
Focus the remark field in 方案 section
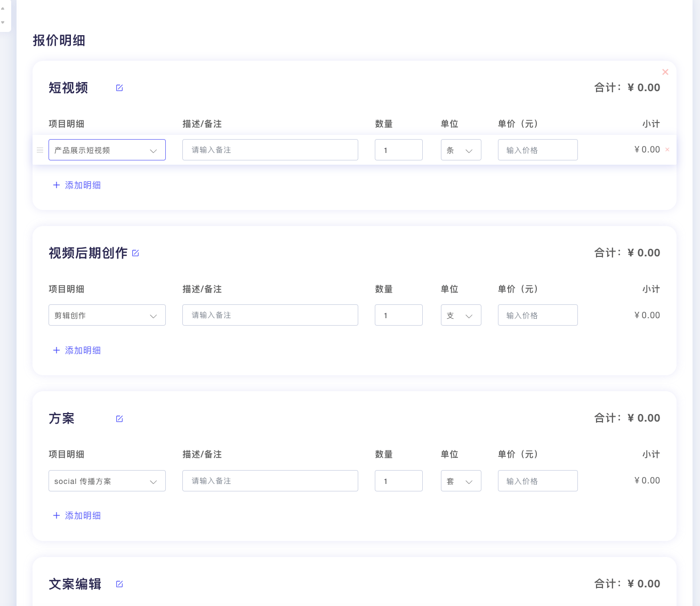click(x=270, y=481)
